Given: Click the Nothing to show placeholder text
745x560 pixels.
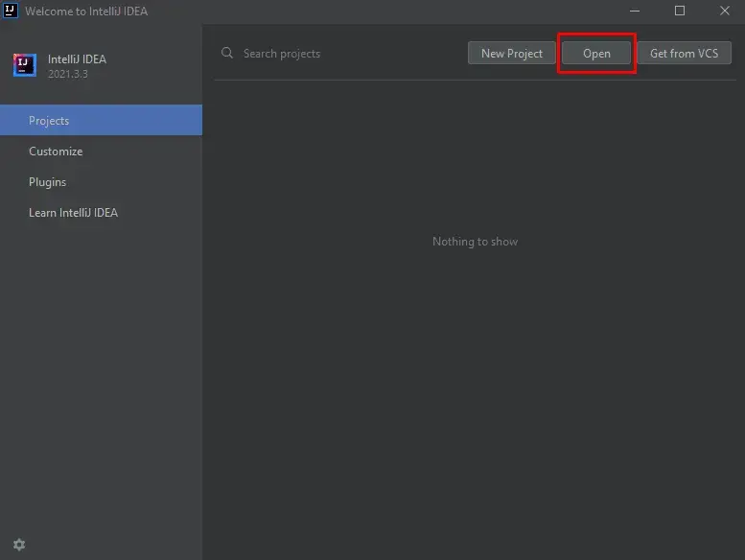Looking at the screenshot, I should (475, 242).
